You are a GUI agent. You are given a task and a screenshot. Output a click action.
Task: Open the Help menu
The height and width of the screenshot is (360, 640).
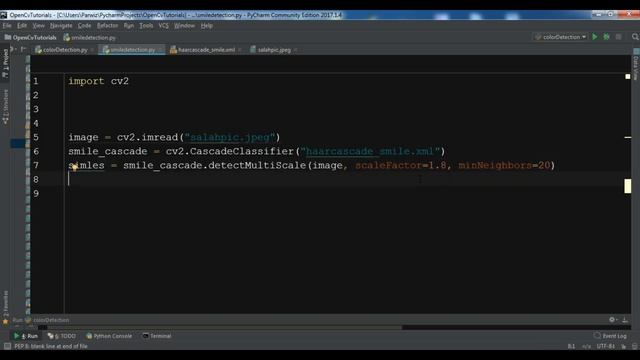point(207,26)
